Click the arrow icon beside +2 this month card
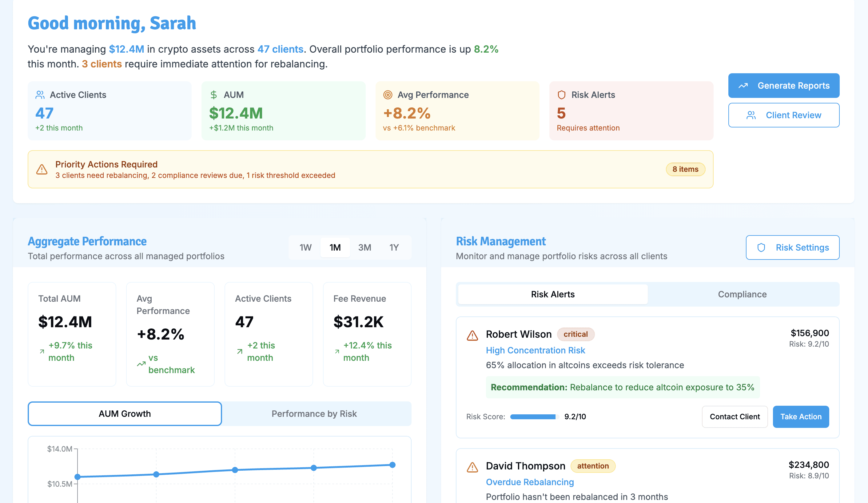Viewport: 868px width, 503px height. pos(240,351)
